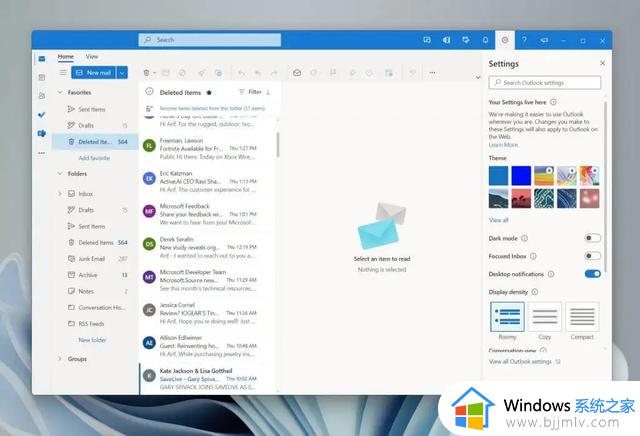This screenshot has height=436, width=640.
Task: Open the feedback megaphone icon in title bar
Action: 544,40
